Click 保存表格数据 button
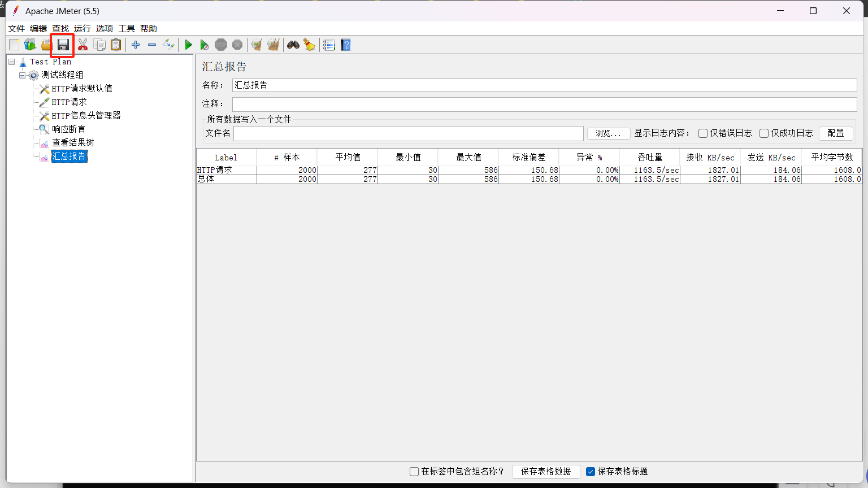868x488 pixels. [x=546, y=472]
